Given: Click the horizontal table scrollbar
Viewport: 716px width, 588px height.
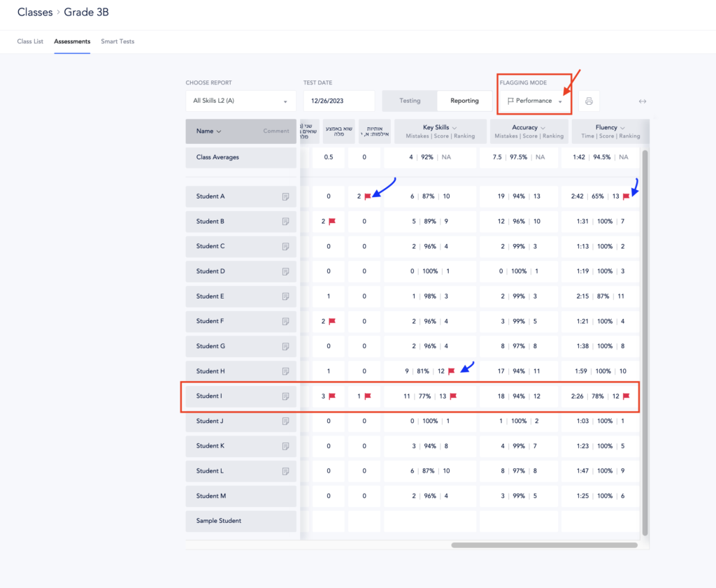Looking at the screenshot, I should click(544, 545).
